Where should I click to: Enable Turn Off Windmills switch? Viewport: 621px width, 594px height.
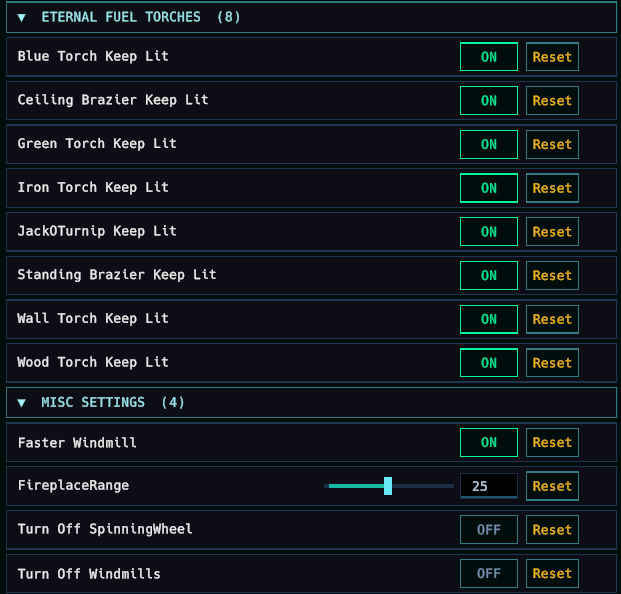pyautogui.click(x=489, y=573)
